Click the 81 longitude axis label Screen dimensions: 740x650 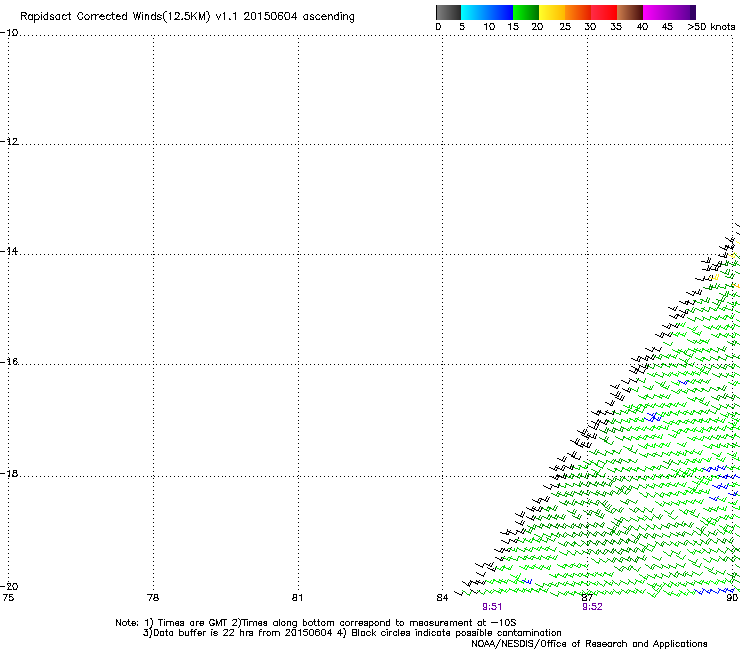tap(297, 598)
